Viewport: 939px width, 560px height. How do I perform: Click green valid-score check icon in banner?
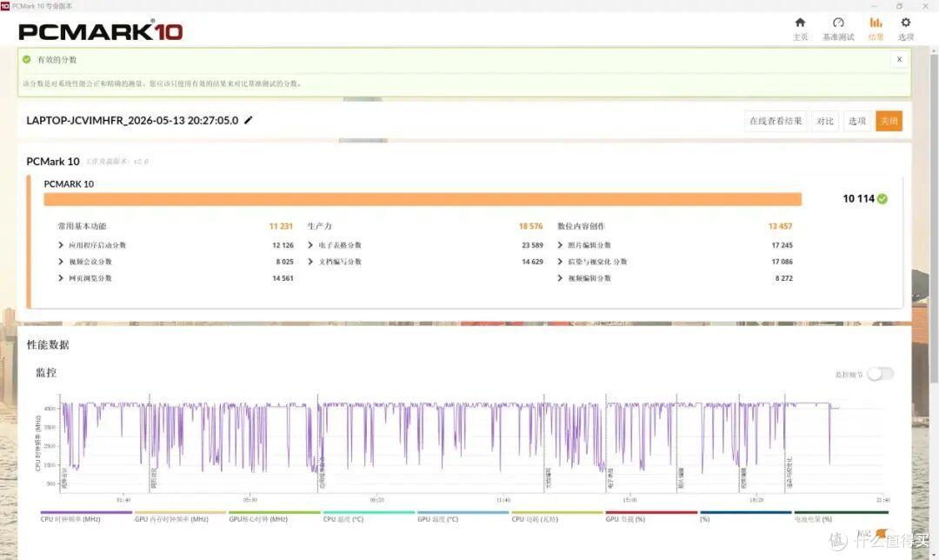(x=26, y=59)
